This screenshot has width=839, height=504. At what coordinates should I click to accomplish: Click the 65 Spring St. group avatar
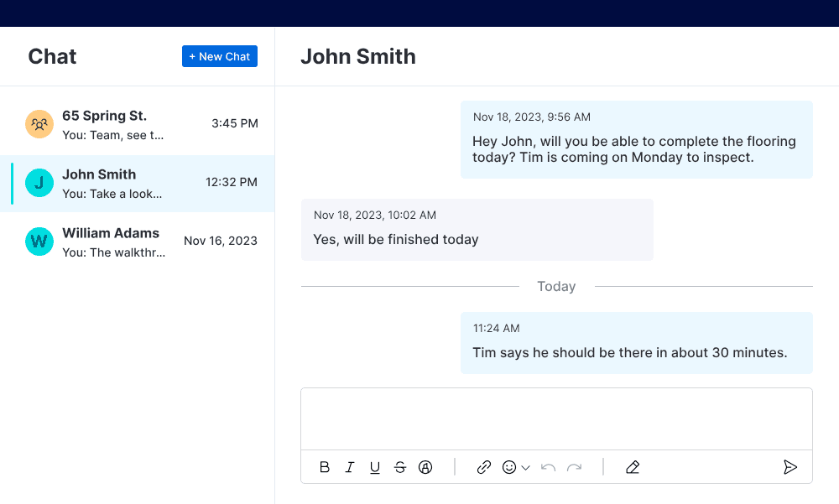39,124
